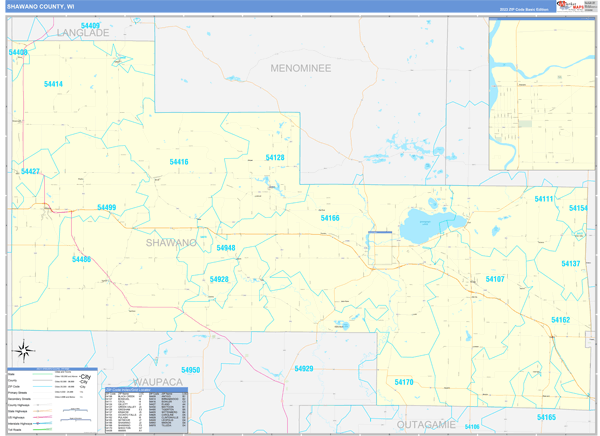
Task: Click ZIP code 54128 label
Action: pos(275,158)
